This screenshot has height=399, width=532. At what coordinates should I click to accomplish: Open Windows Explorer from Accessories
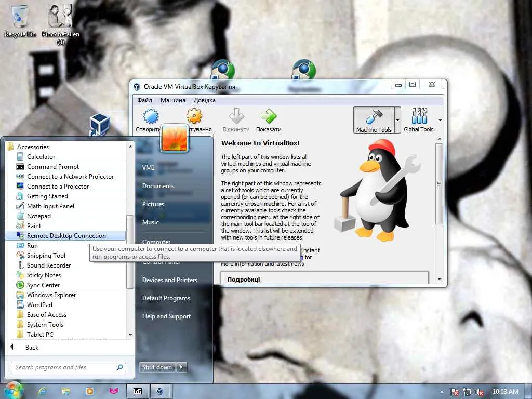tap(51, 295)
